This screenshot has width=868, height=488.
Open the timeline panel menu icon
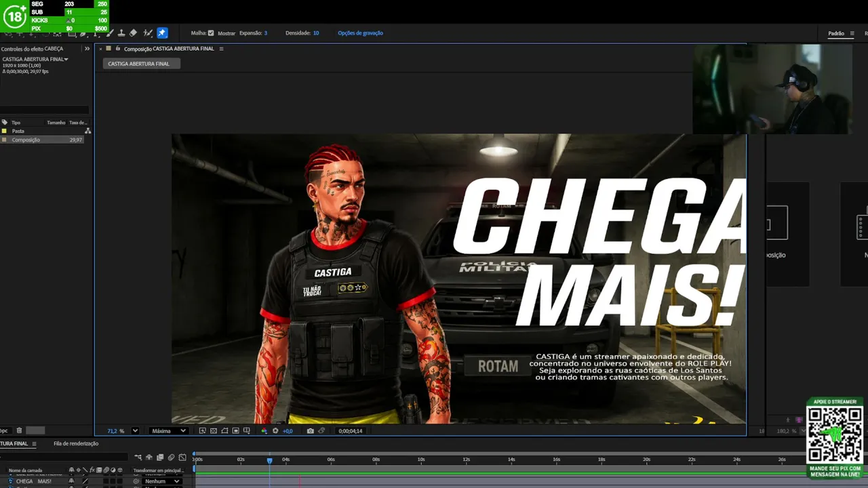tap(34, 444)
